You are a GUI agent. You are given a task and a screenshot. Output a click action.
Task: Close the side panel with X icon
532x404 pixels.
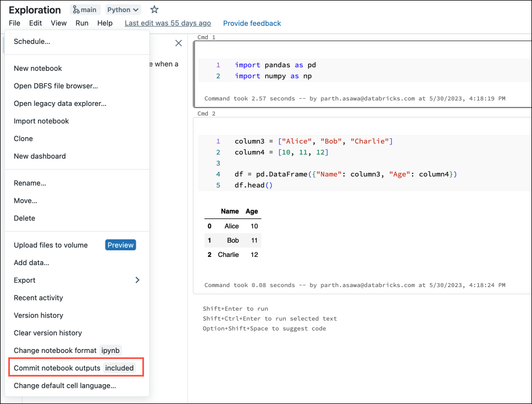178,43
